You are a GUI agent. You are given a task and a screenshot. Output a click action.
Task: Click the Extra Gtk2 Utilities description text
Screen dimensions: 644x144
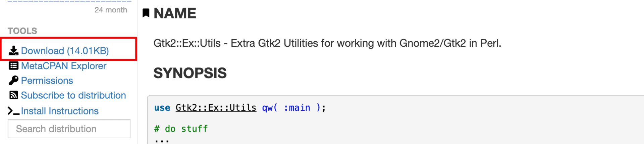tap(327, 43)
